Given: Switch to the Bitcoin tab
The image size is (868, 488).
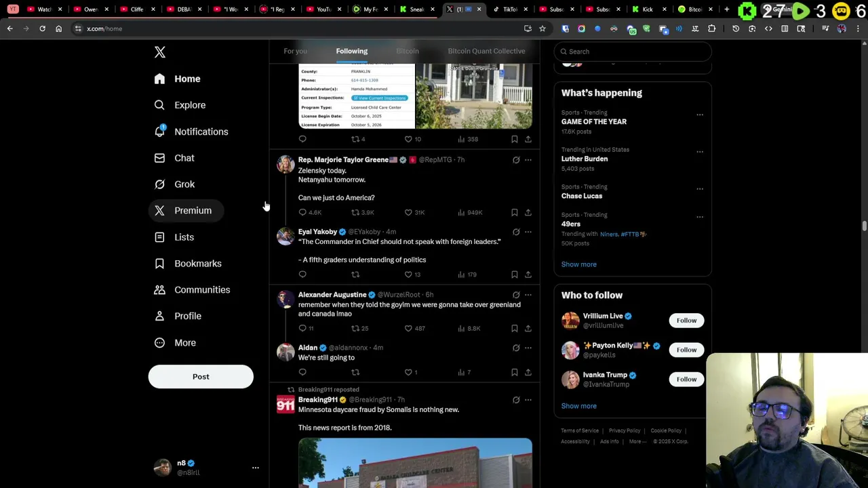Looking at the screenshot, I should pos(408,51).
